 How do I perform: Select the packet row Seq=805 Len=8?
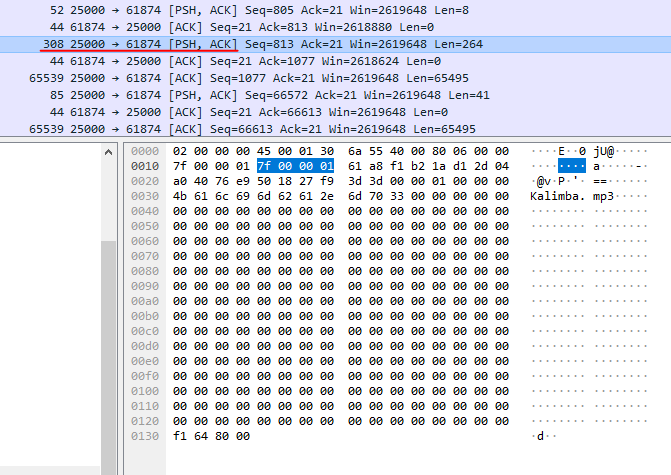click(x=336, y=10)
